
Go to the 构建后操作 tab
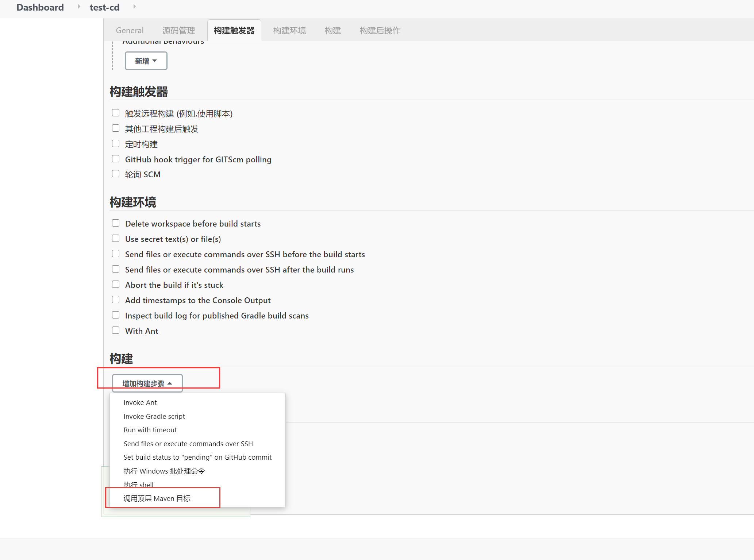380,30
